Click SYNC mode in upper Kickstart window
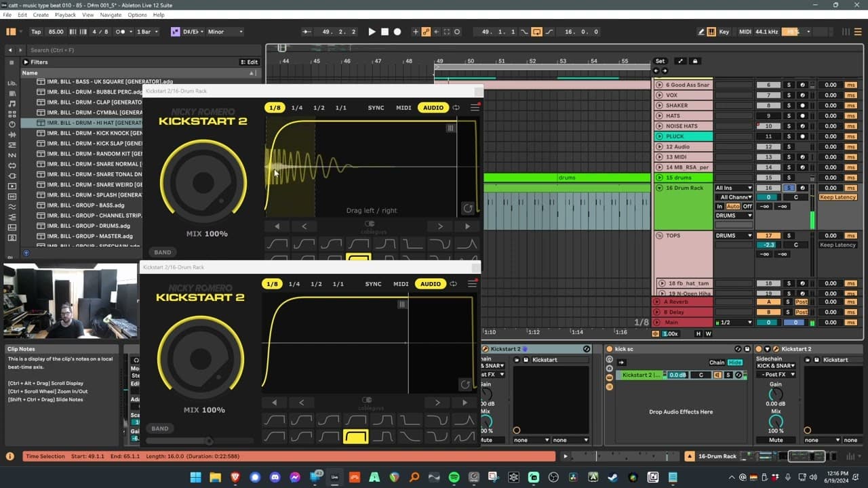This screenshot has height=488, width=868. (376, 108)
